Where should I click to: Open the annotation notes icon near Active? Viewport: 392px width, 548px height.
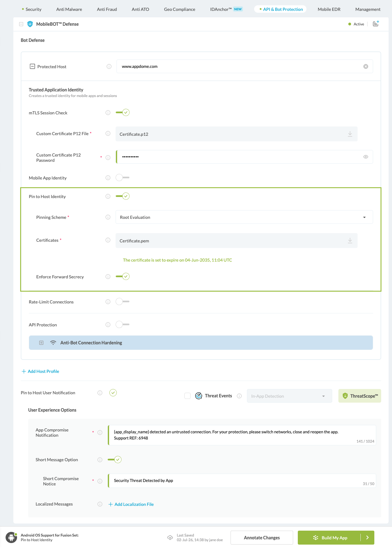point(376,24)
